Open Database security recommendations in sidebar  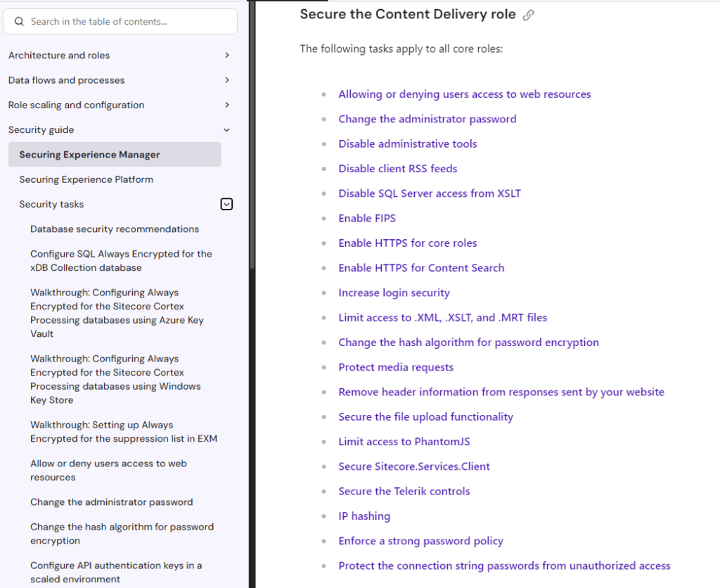click(x=115, y=229)
